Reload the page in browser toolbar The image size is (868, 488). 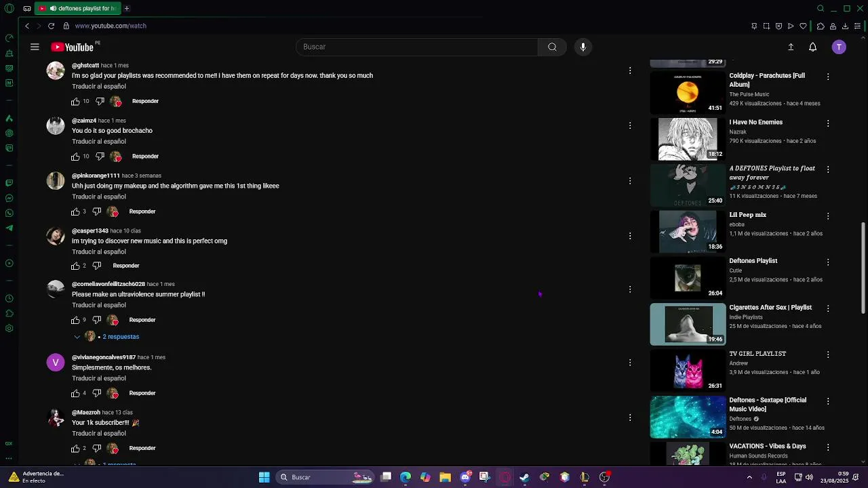coord(51,26)
